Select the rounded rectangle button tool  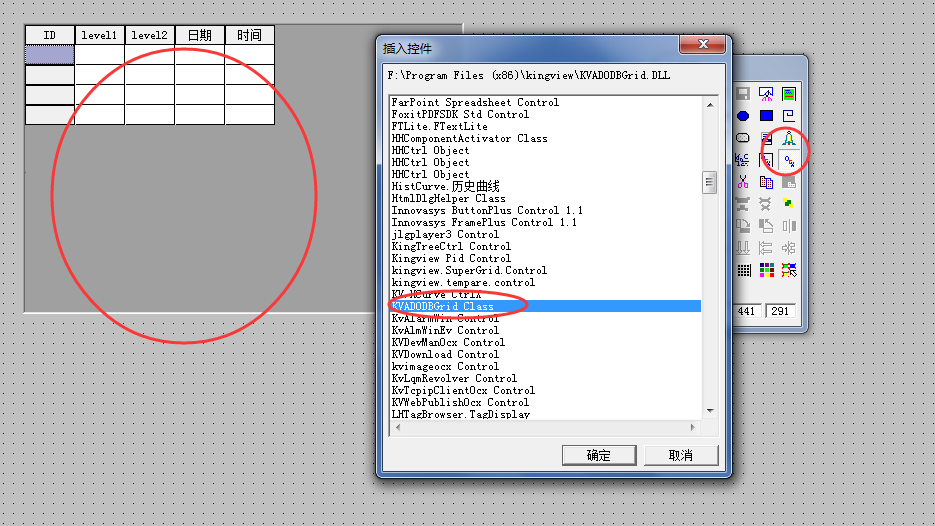point(743,138)
